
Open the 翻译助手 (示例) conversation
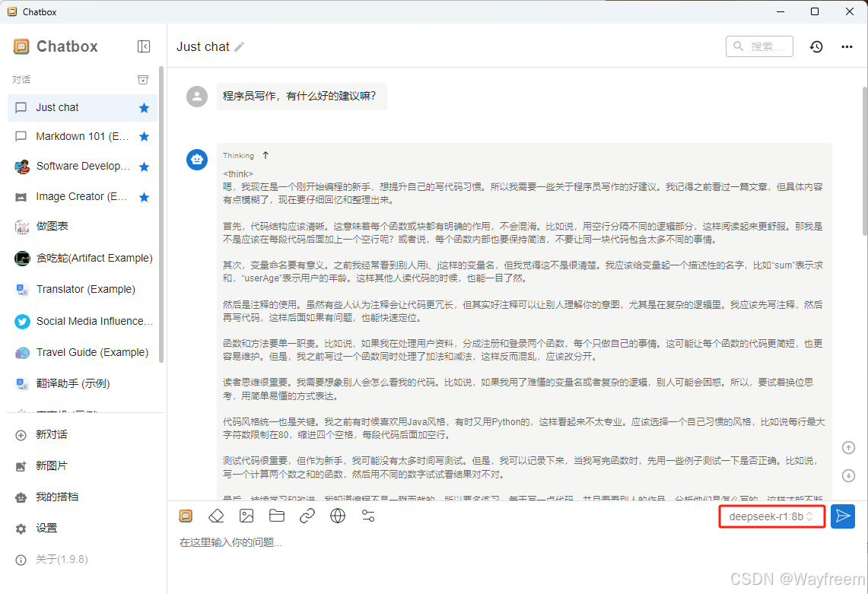(x=82, y=383)
